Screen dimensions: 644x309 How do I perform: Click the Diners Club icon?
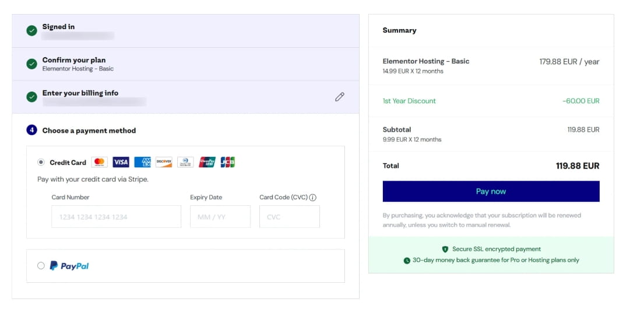click(x=185, y=162)
